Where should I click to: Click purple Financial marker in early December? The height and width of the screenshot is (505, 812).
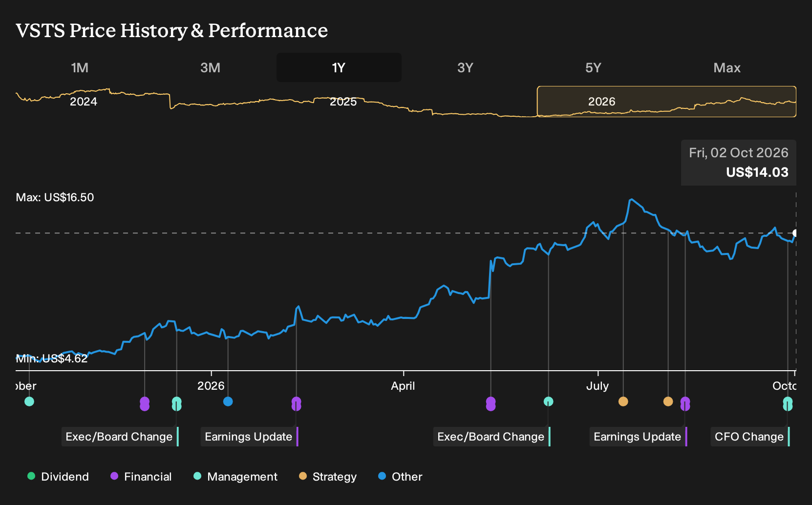coord(145,404)
